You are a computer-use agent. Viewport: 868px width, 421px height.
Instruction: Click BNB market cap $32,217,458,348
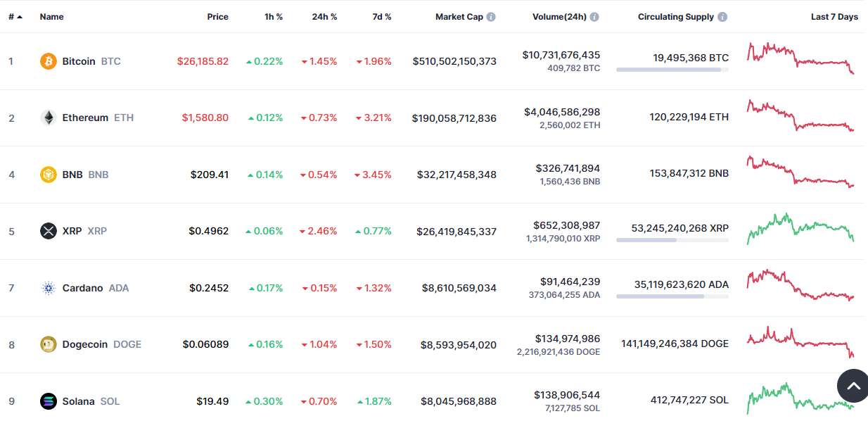click(x=457, y=175)
